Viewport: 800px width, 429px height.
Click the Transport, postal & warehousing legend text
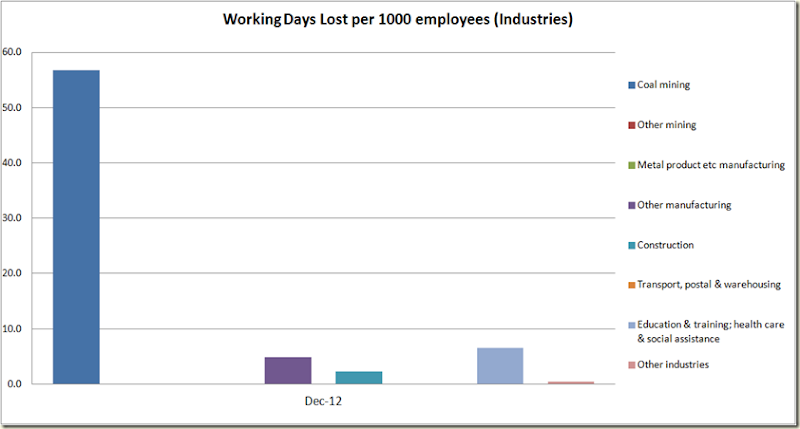[x=709, y=285]
